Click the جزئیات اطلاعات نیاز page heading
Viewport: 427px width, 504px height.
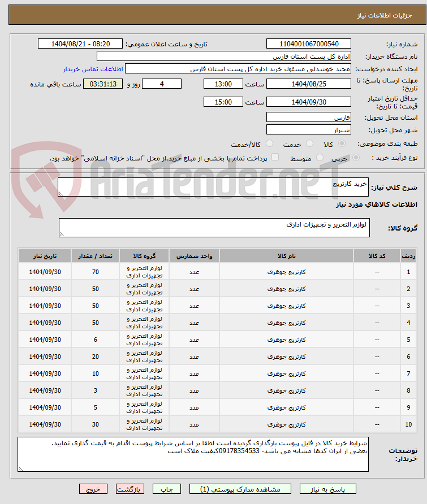(x=384, y=15)
